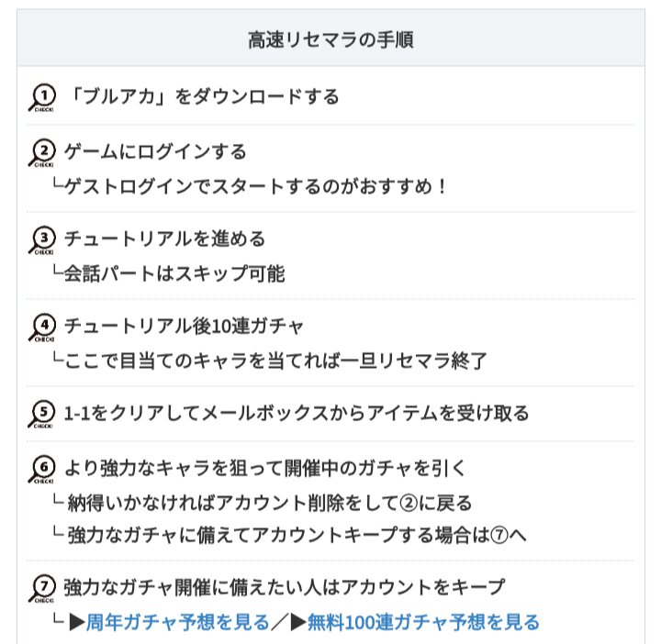Click the 高速リセマラの手順 table header
Screen dimensions: 661x644
[330, 39]
